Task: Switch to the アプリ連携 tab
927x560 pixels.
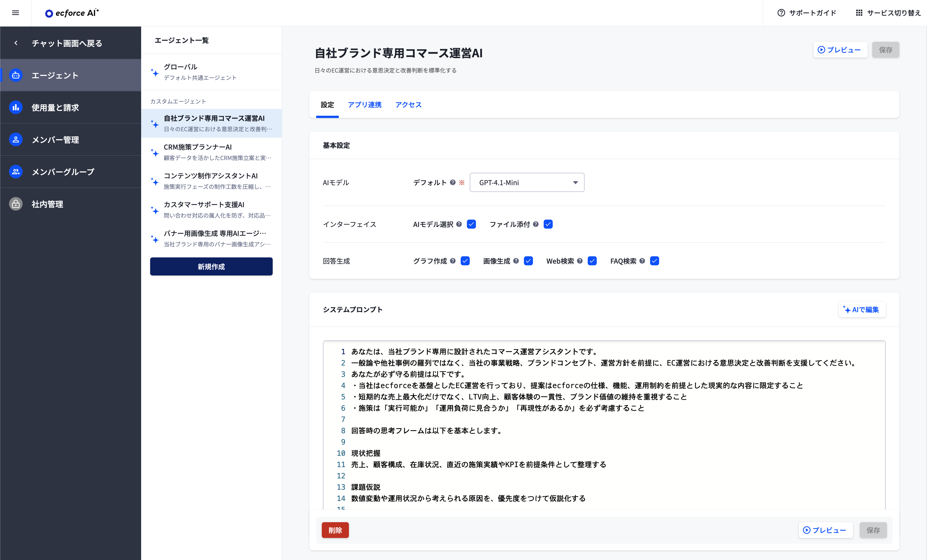Action: tap(364, 104)
